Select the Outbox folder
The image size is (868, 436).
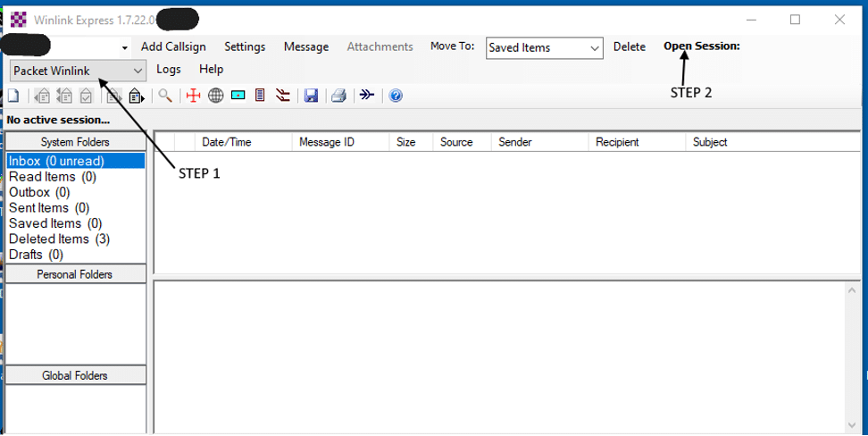39,192
